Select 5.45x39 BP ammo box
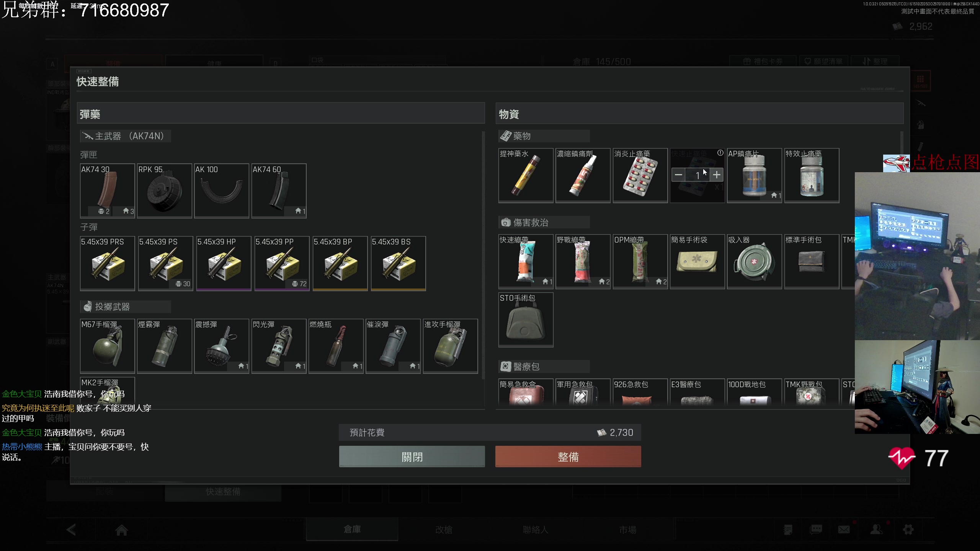This screenshot has width=980, height=551. (340, 263)
